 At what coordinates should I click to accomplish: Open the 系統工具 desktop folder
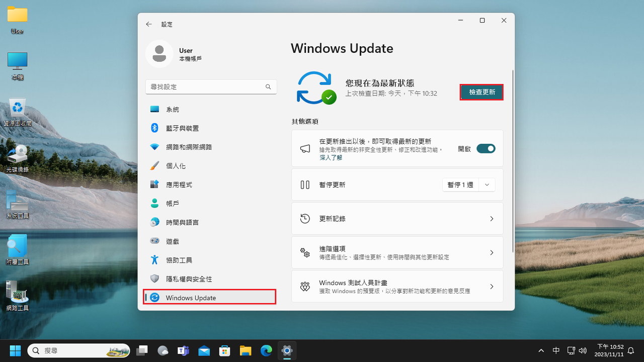coord(18,204)
